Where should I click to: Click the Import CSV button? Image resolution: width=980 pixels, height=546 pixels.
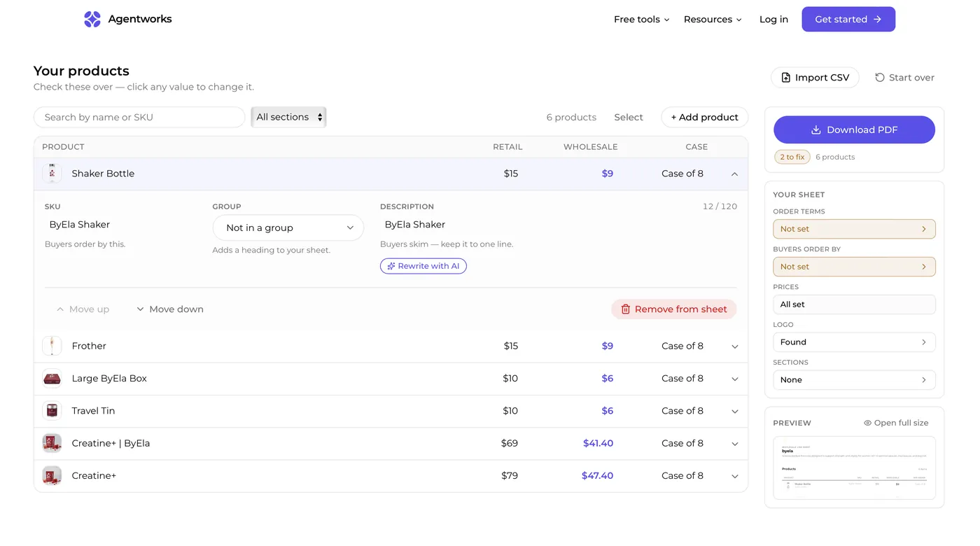pyautogui.click(x=815, y=78)
